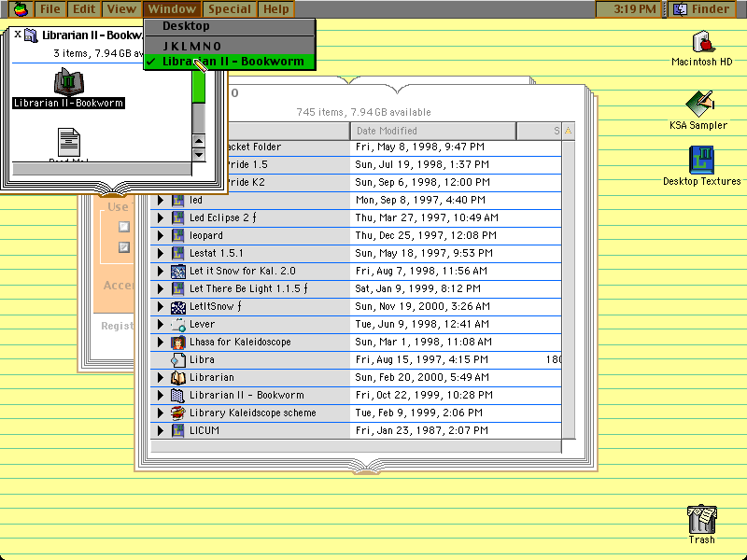
Task: Click the Lhasa for Kaleidoscope portrait icon
Action: 177,342
